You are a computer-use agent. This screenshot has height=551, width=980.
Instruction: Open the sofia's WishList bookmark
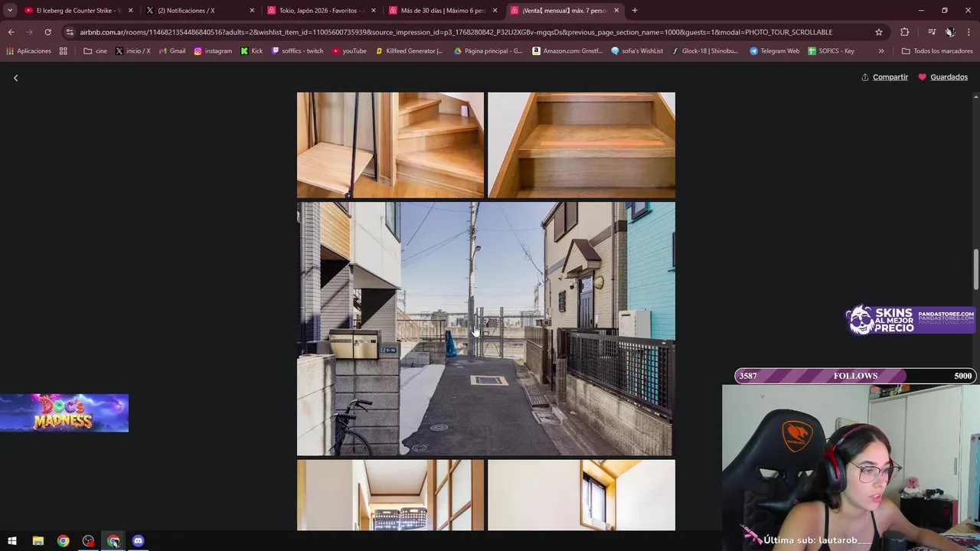[637, 51]
